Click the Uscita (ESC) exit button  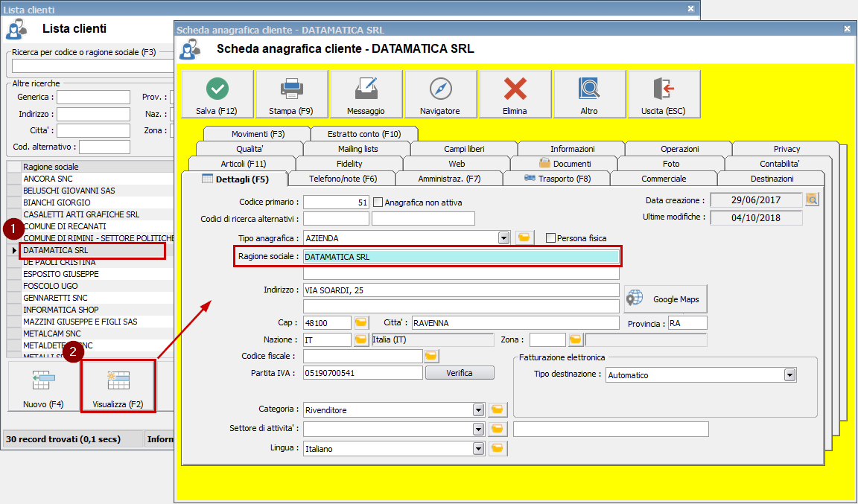(x=664, y=94)
